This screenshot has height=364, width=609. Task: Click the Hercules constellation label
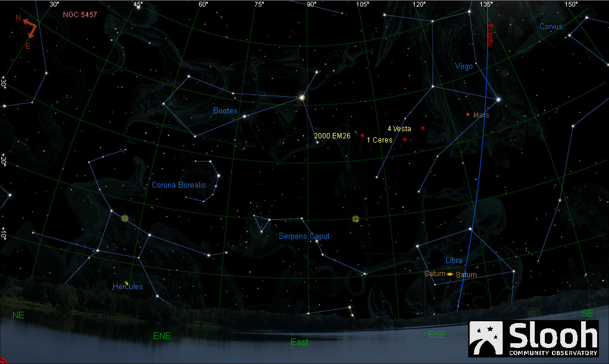coord(128,287)
